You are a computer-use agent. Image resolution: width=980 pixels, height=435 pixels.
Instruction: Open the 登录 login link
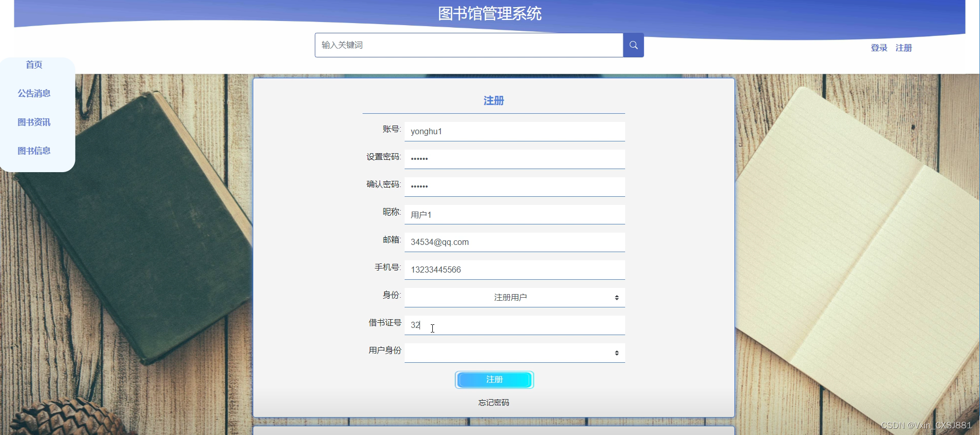(x=879, y=48)
